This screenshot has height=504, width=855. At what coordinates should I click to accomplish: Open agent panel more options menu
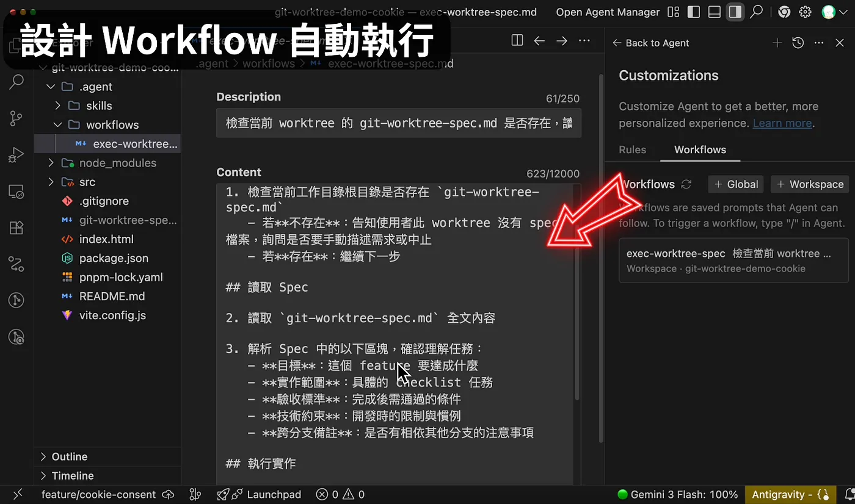[x=820, y=43]
